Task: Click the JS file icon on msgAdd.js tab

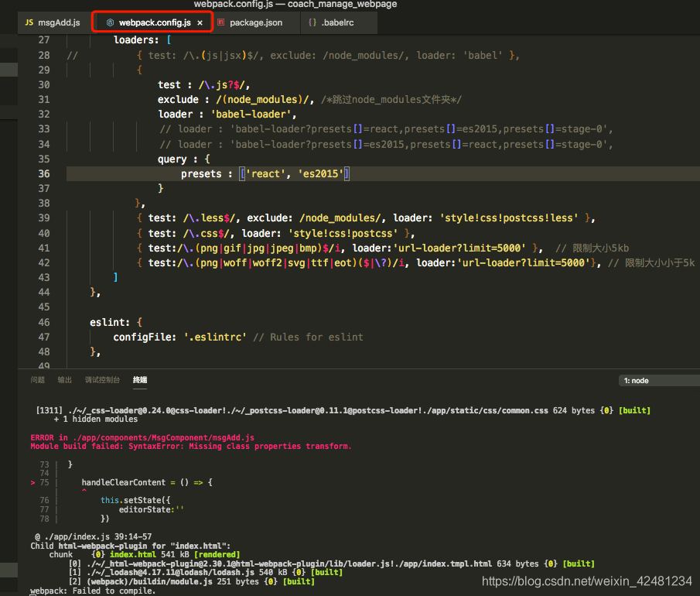Action: click(29, 22)
